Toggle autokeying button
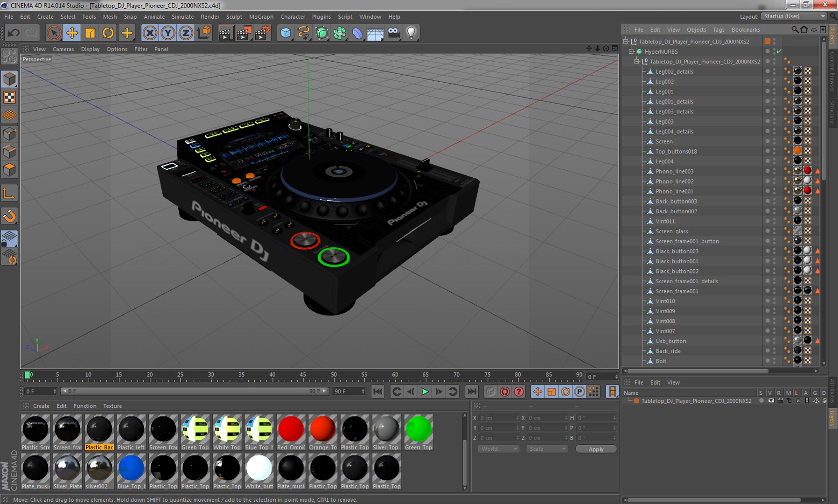The height and width of the screenshot is (504, 838). [x=504, y=392]
